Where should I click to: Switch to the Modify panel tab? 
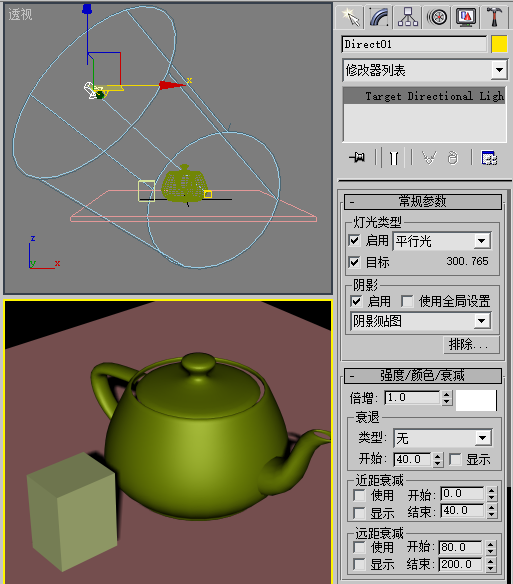[x=379, y=17]
